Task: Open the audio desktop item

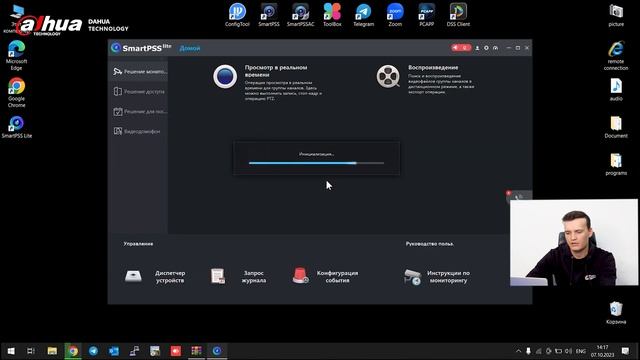Action: pyautogui.click(x=616, y=90)
